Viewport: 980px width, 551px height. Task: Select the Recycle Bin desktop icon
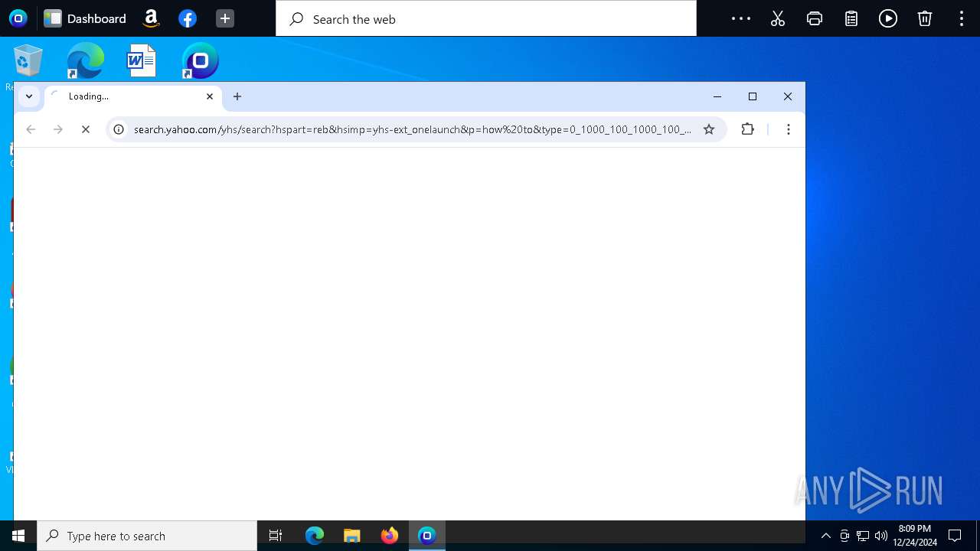28,60
